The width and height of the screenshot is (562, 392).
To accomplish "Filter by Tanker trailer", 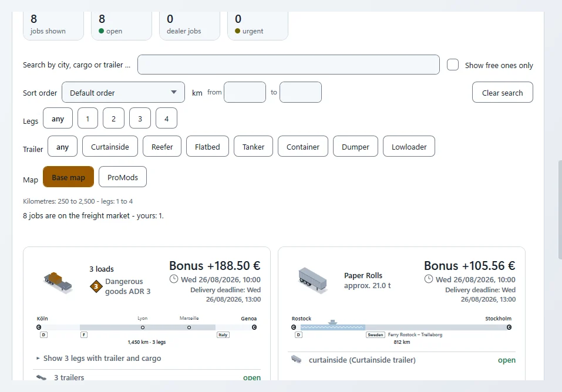I will 253,147.
